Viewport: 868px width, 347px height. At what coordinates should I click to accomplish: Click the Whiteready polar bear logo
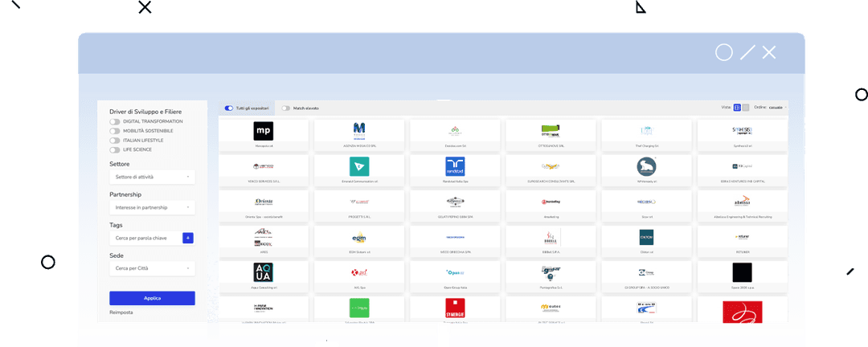(x=646, y=166)
